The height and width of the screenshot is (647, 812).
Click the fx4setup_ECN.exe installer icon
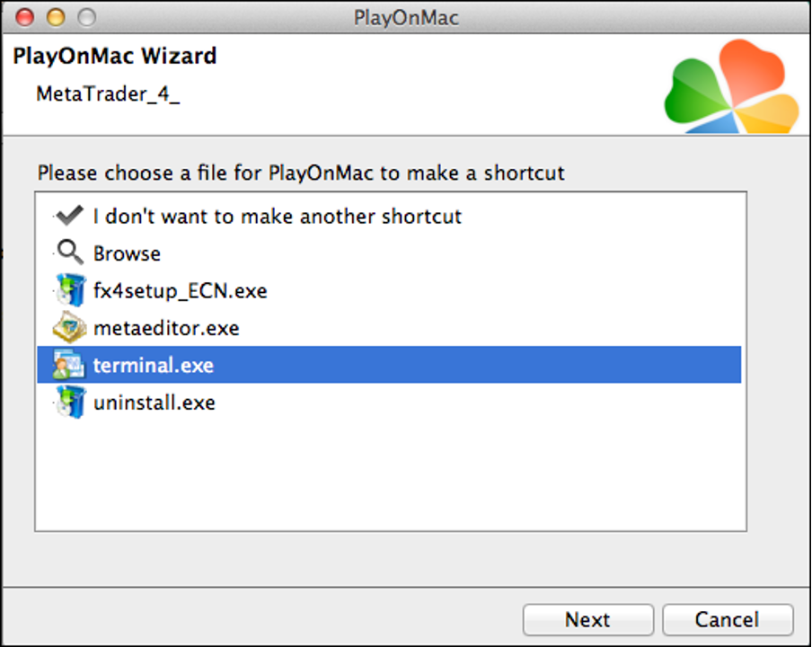point(69,291)
